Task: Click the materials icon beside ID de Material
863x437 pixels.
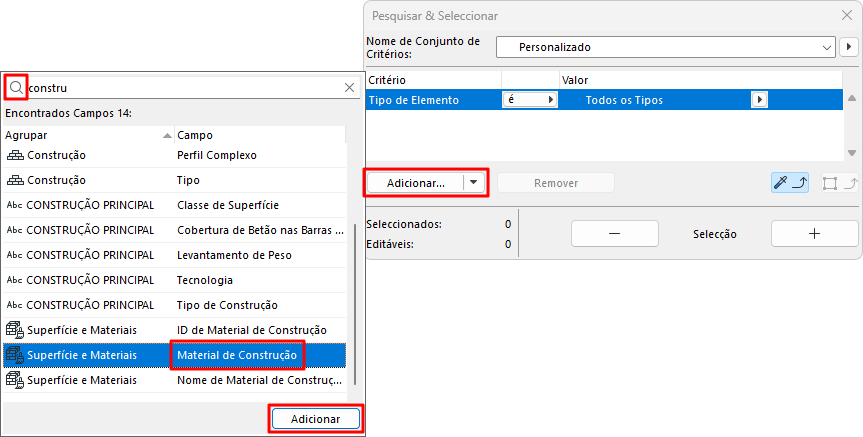Action: 15,330
